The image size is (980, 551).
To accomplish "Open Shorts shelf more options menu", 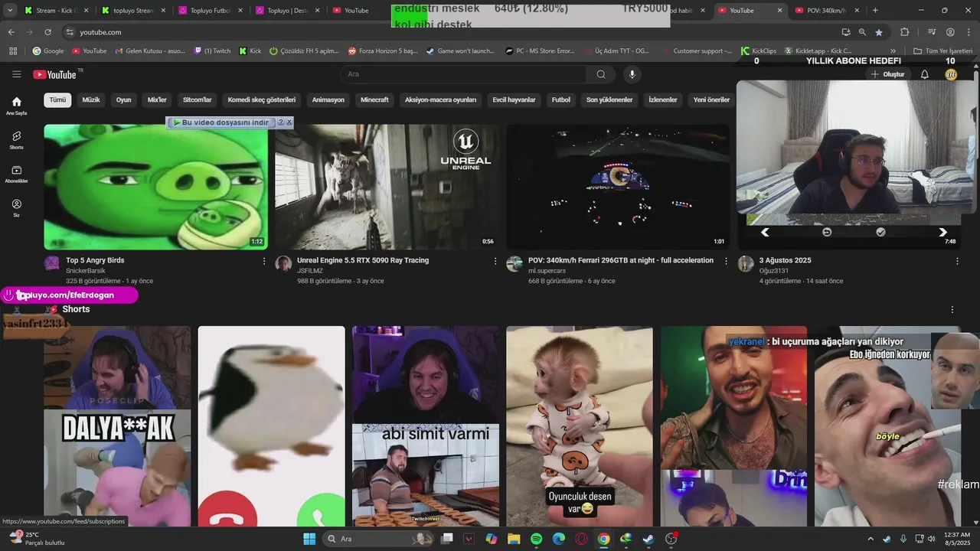I will pos(952,310).
